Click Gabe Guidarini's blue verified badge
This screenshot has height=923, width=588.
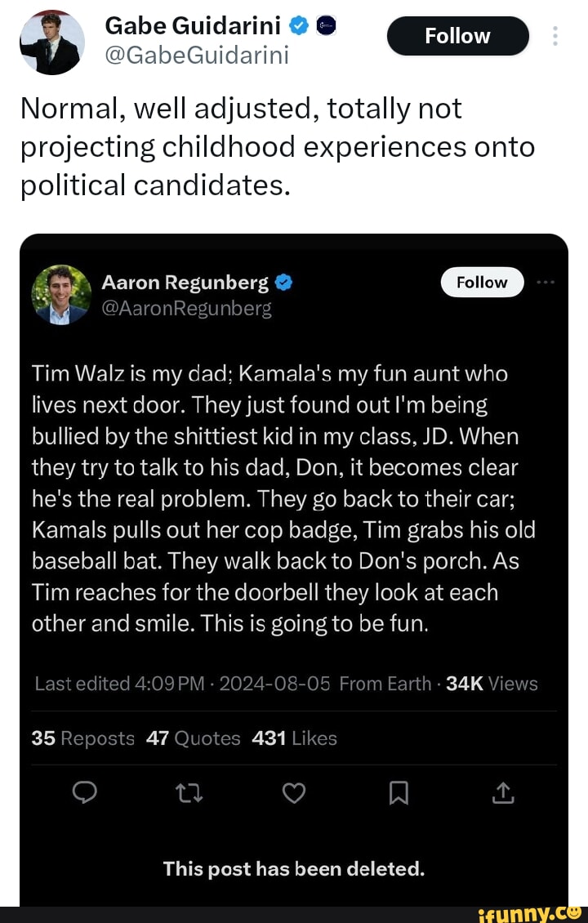[x=299, y=28]
